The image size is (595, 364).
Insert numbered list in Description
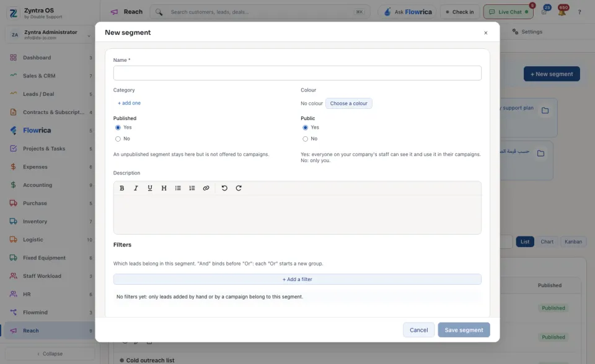point(192,188)
